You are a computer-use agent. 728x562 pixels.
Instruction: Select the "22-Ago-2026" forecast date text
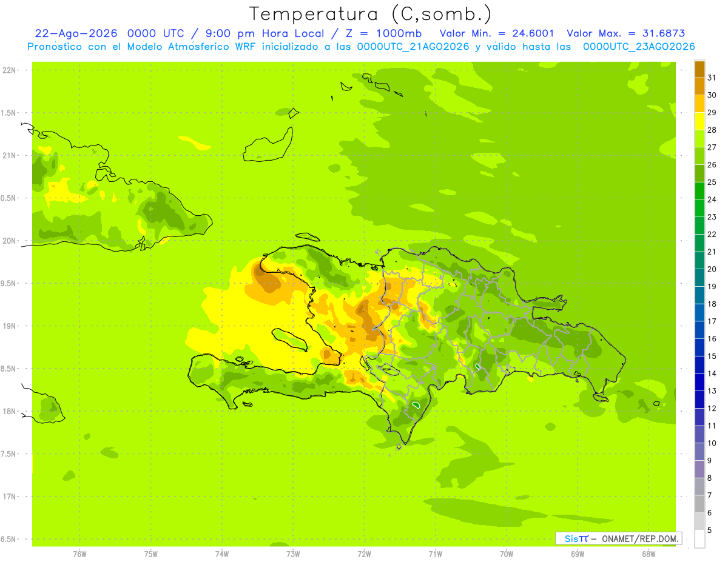[77, 33]
